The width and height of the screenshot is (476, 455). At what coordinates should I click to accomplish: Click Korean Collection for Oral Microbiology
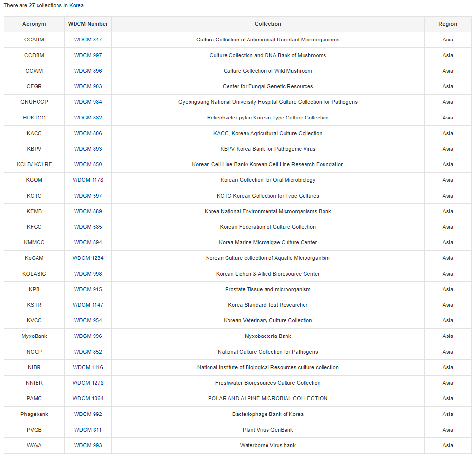[268, 180]
